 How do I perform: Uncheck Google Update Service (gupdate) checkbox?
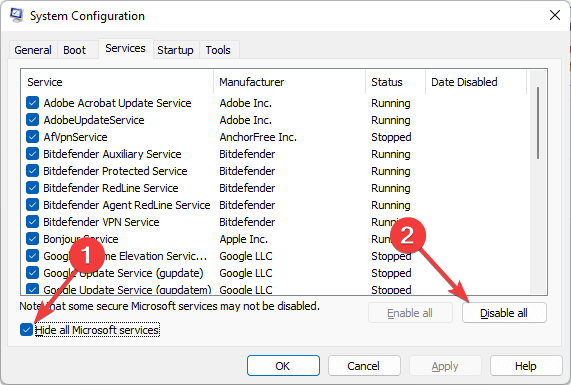pos(32,272)
